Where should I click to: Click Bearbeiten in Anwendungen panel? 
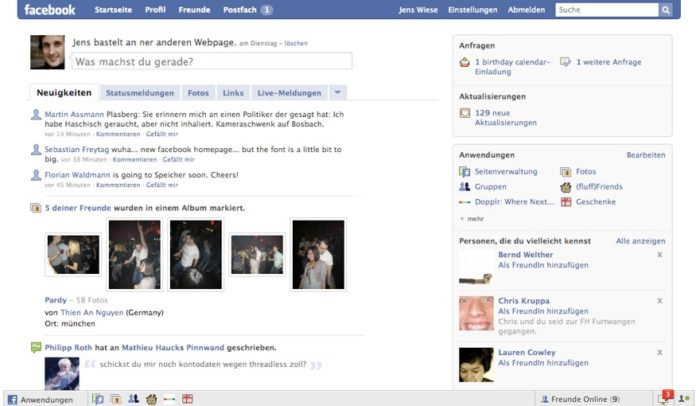646,155
